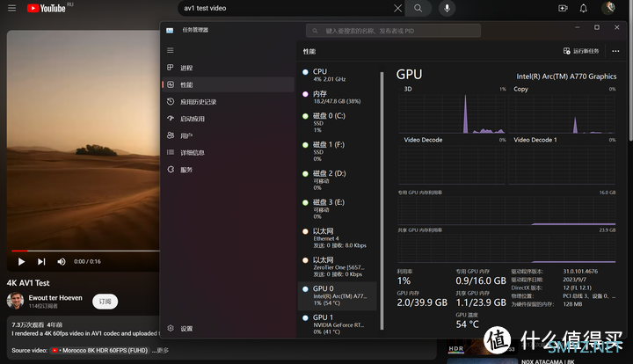Click the YouTube search magnifier button

point(418,8)
